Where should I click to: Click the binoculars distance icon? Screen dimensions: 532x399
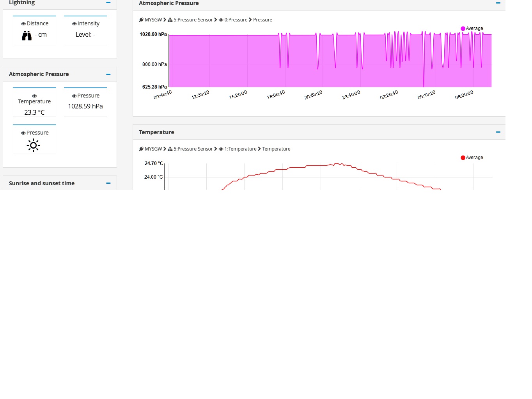[x=27, y=35]
